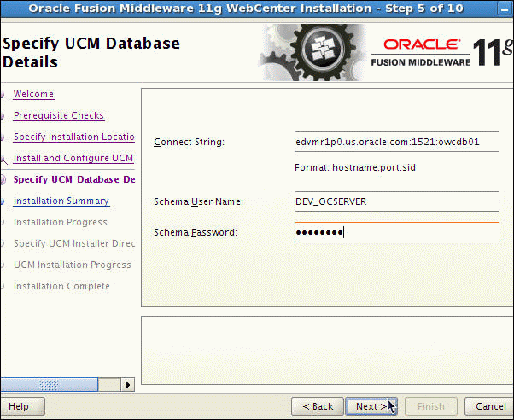
Task: Minimize the installer window
Action: pyautogui.click(x=505, y=9)
